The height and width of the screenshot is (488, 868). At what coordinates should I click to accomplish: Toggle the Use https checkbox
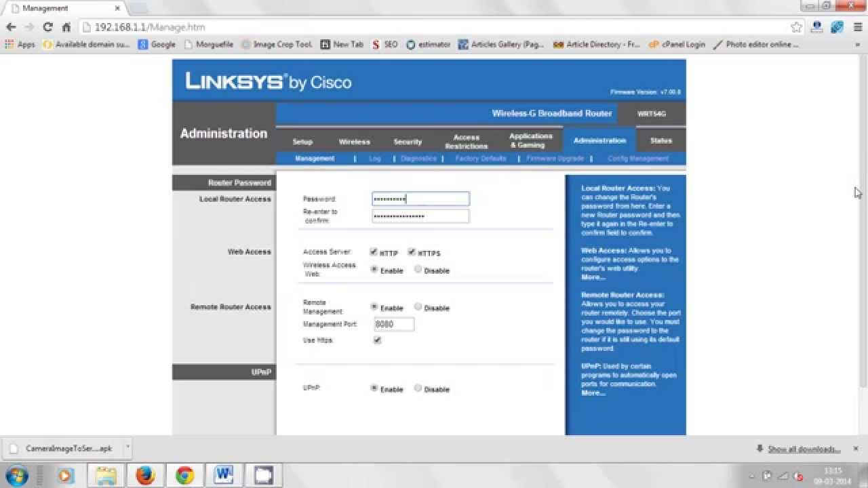(378, 340)
